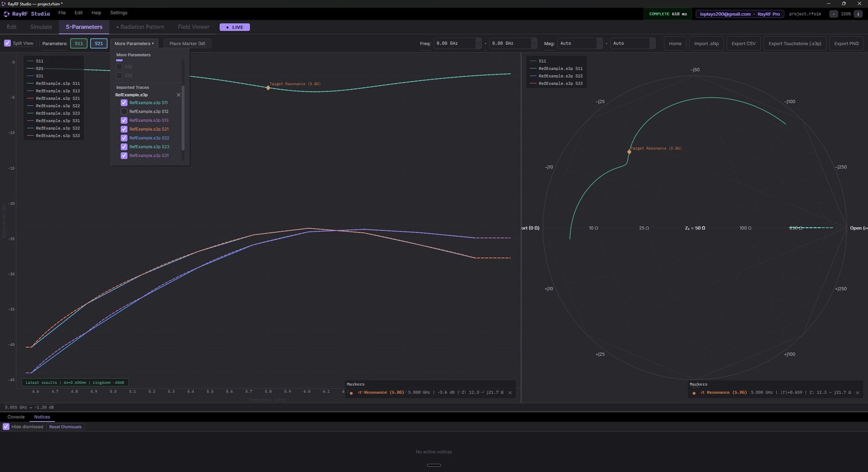Select the S-Parameters tab
The width and height of the screenshot is (868, 472).
(84, 27)
